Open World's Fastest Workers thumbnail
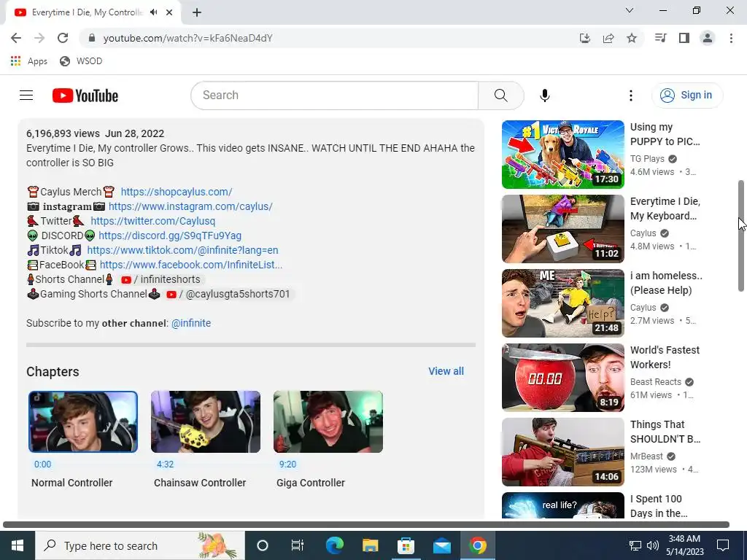 pyautogui.click(x=563, y=378)
